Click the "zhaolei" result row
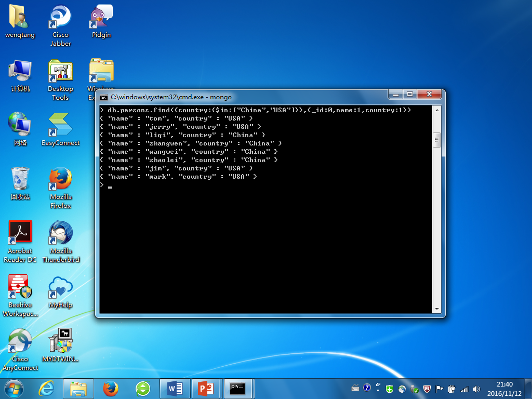 coord(189,160)
